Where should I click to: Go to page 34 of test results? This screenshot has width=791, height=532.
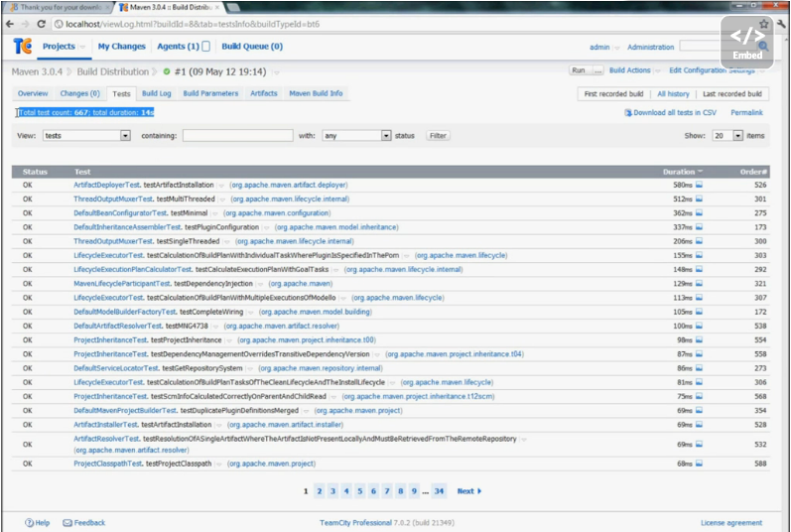(439, 491)
